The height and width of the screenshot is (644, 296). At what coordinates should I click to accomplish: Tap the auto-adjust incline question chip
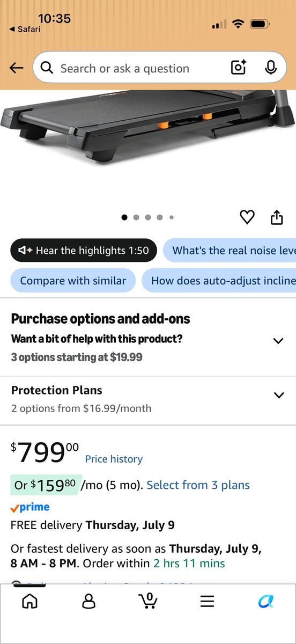pyautogui.click(x=219, y=281)
